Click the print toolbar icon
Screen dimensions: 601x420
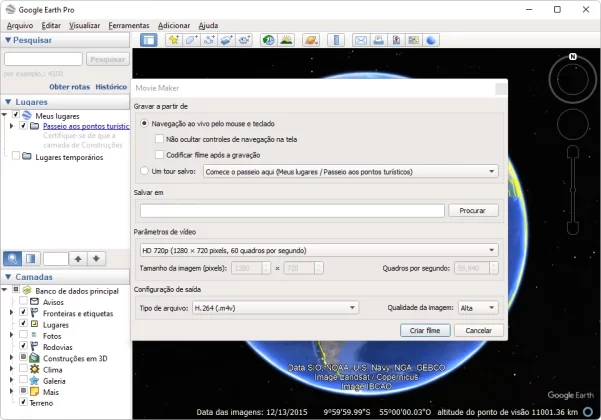coord(378,40)
